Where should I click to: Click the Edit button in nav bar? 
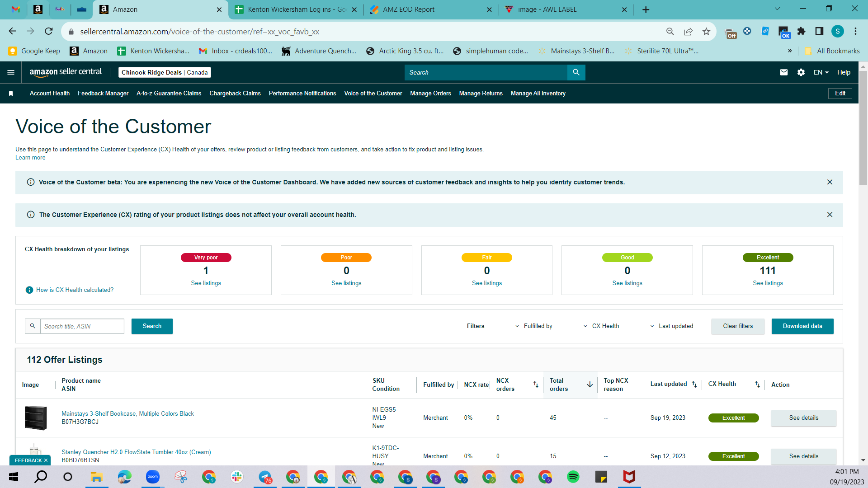840,94
